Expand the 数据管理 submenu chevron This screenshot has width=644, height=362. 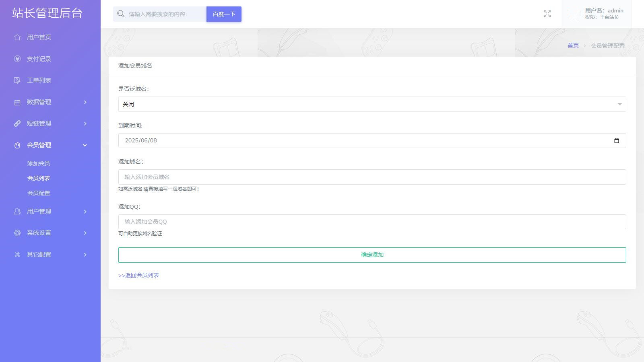85,102
